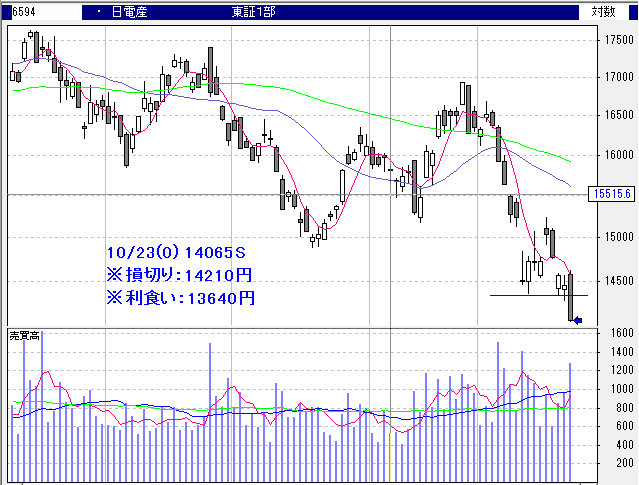Click the 200 volume axis label
Viewport: 639px width, 485px height.
point(625,463)
